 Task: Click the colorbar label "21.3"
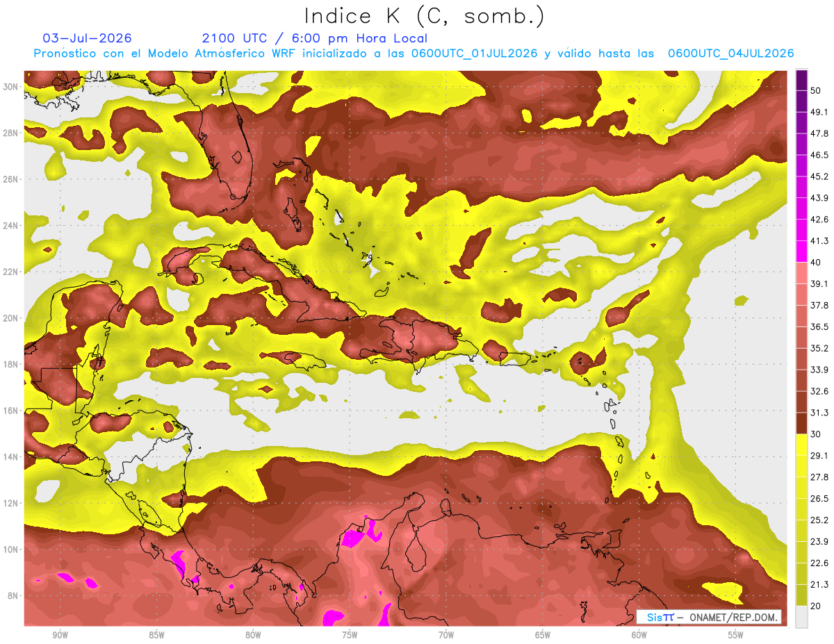click(x=819, y=584)
